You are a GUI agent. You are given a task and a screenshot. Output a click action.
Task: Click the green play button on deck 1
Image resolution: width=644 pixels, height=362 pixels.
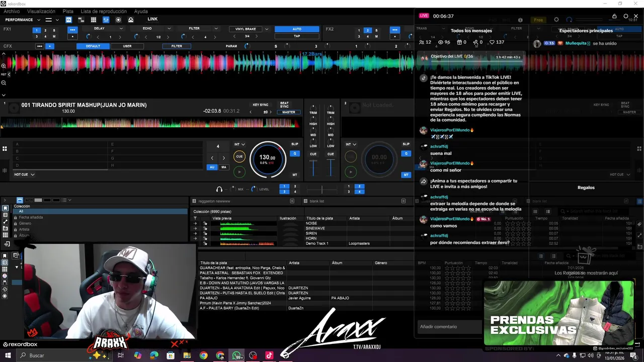(x=239, y=171)
